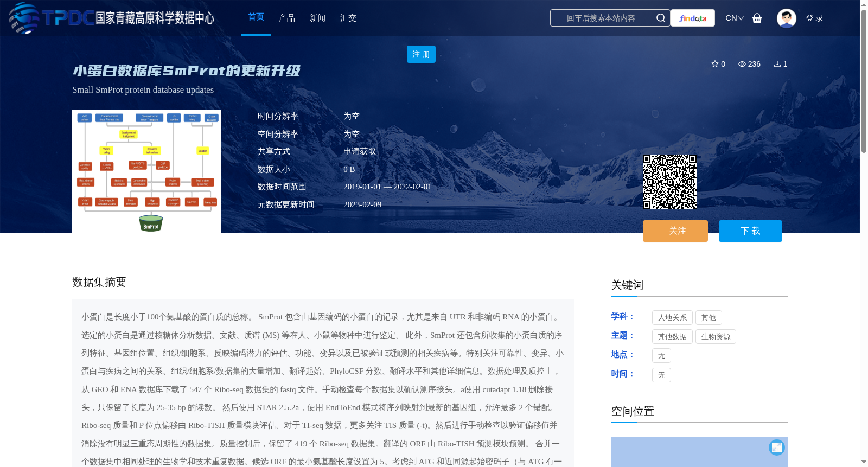Click the page vertical scrollbar thumb
The height and width of the screenshot is (467, 868).
point(864,81)
